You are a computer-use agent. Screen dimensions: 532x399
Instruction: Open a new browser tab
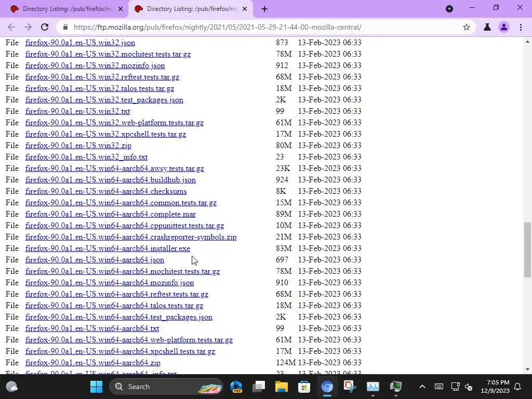264,9
